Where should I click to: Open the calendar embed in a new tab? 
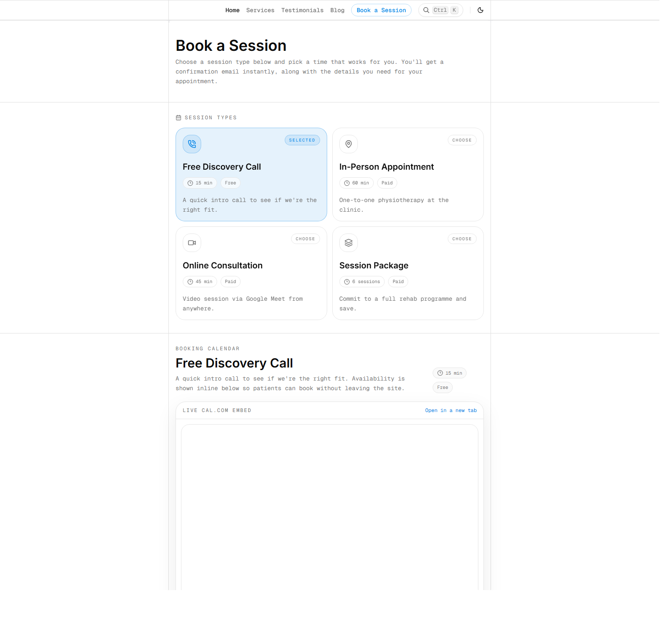[x=451, y=410]
